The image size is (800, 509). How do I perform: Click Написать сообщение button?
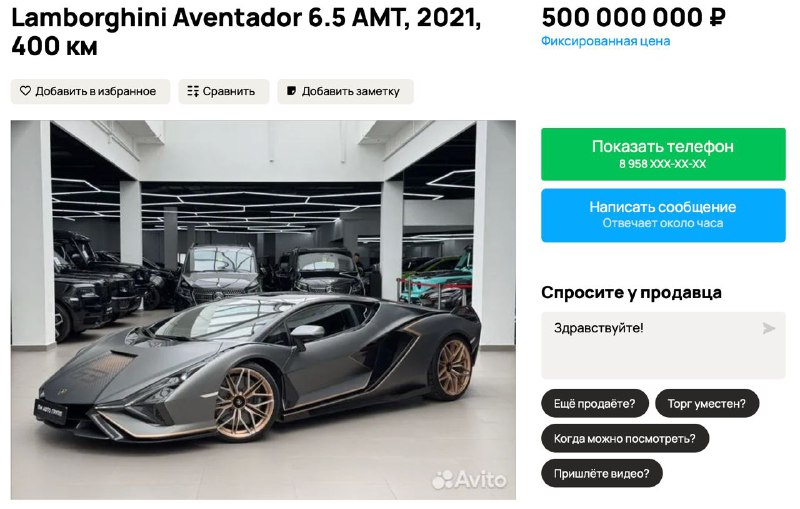pos(663,215)
